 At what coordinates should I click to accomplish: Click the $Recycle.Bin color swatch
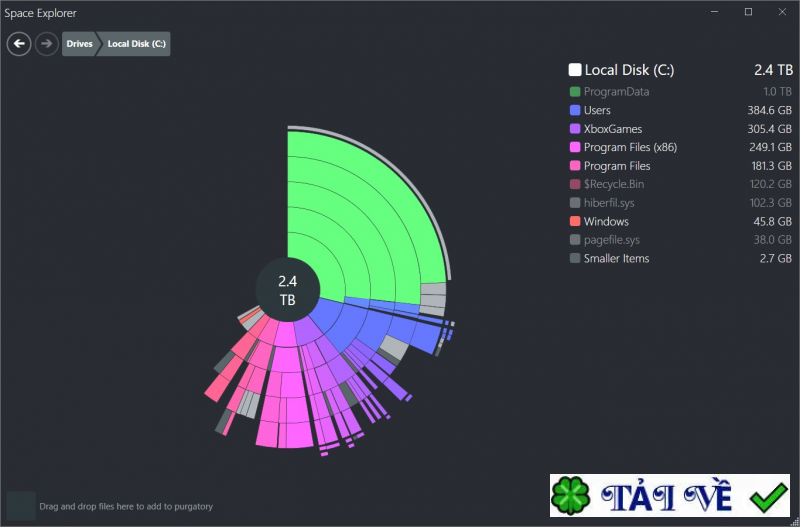click(x=575, y=184)
